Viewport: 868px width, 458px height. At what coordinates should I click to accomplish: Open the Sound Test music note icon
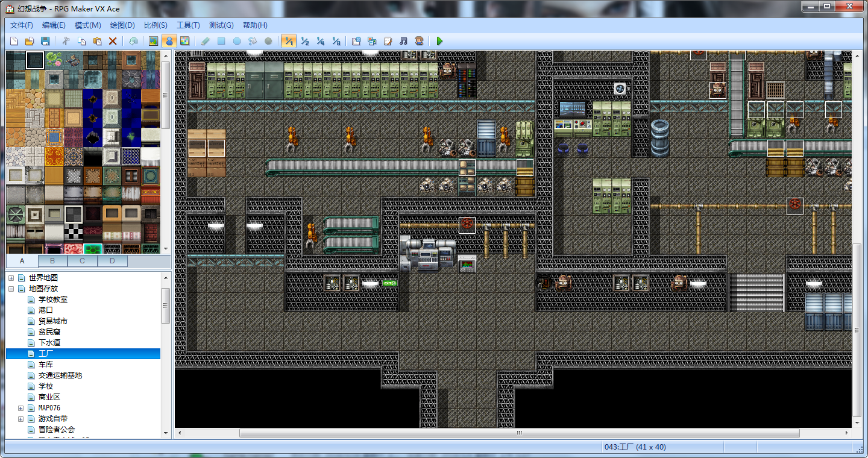click(403, 41)
